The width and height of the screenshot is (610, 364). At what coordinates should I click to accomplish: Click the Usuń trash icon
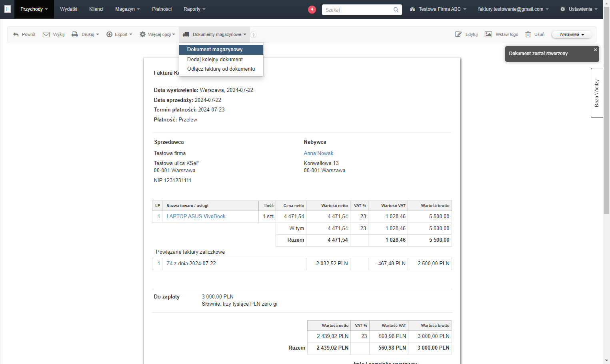[528, 34]
